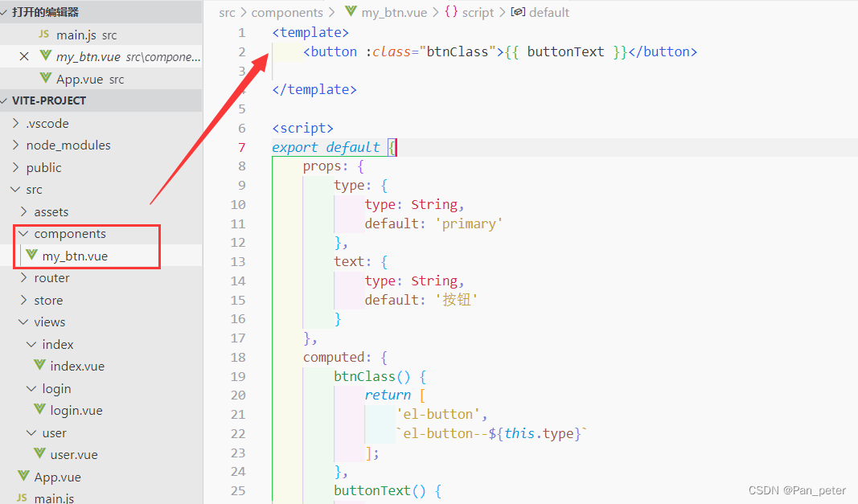
Task: Click line number 25 in the gutter
Action: pyautogui.click(x=238, y=490)
